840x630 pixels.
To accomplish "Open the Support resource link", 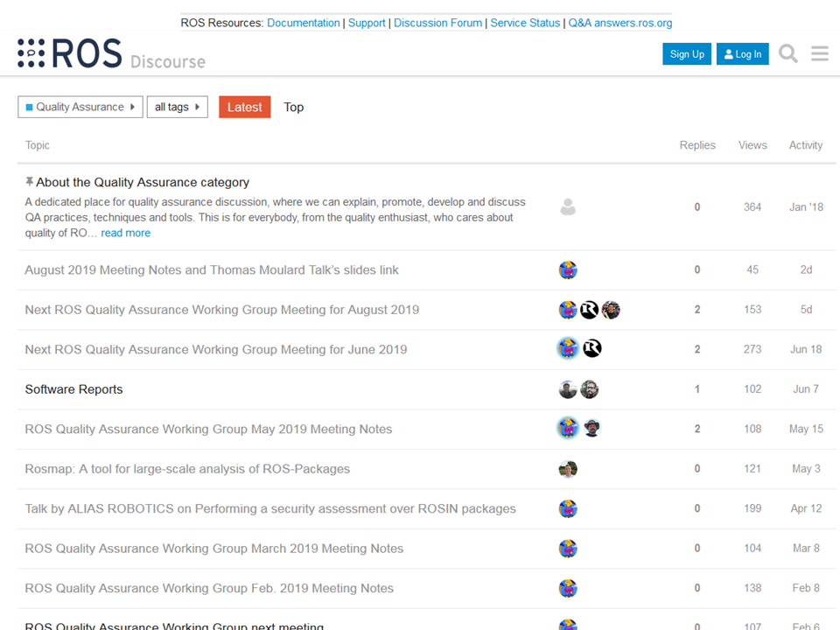I will pyautogui.click(x=367, y=23).
